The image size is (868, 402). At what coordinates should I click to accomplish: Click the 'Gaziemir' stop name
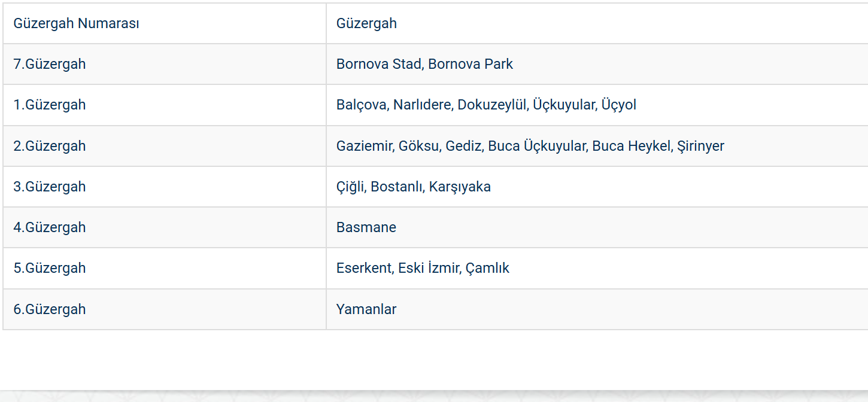tap(364, 146)
